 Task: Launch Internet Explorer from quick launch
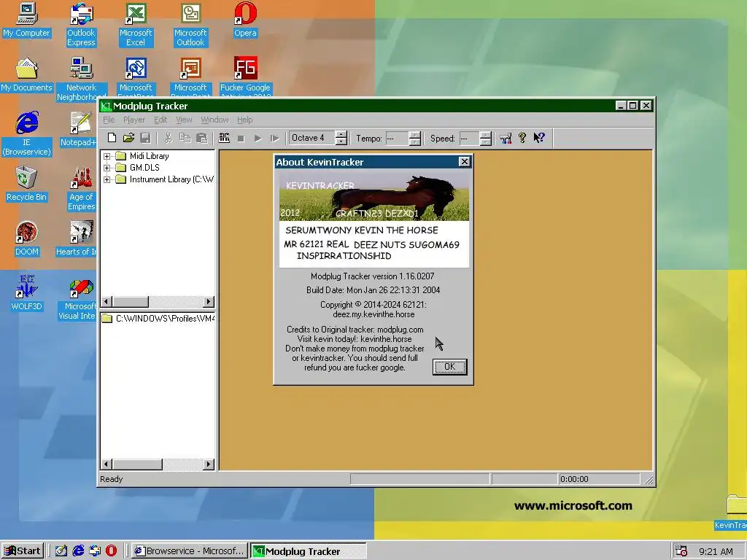(78, 551)
